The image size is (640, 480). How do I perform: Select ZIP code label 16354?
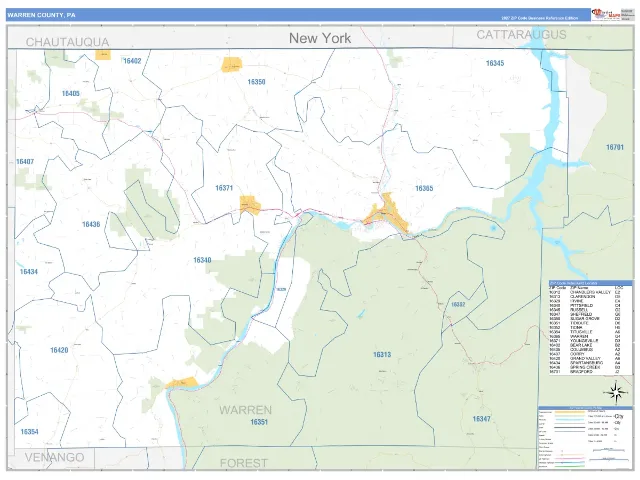click(x=29, y=431)
